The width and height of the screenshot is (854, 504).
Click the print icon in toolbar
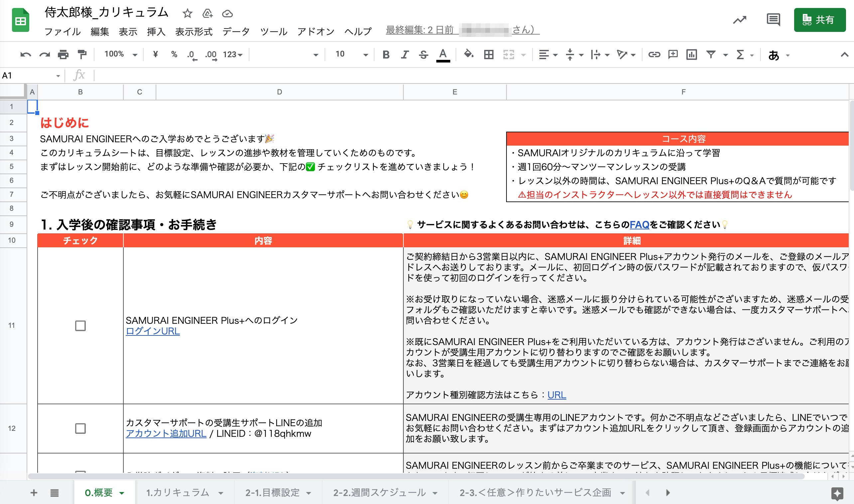pyautogui.click(x=63, y=54)
